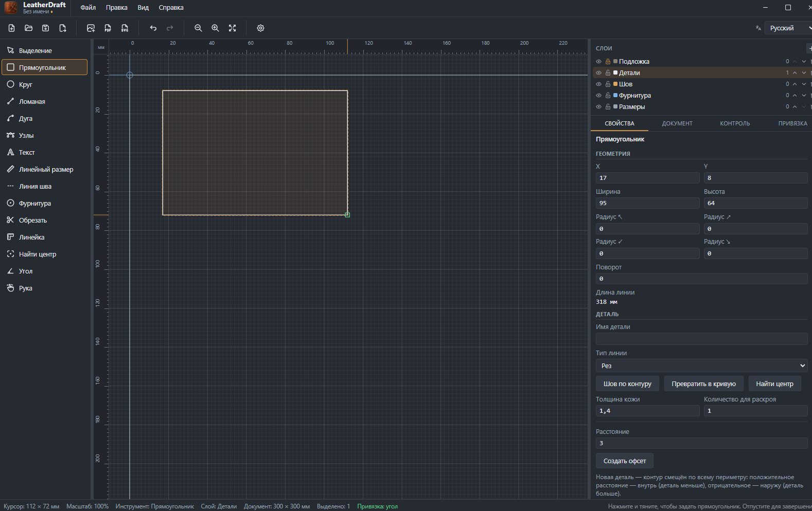Create a new document from toolbar
812x511 pixels.
pos(11,28)
